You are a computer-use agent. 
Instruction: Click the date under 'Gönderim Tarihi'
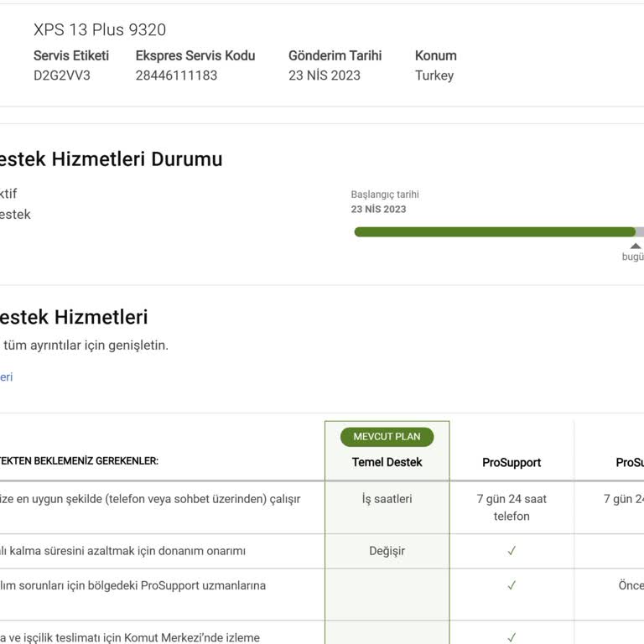coord(324,75)
